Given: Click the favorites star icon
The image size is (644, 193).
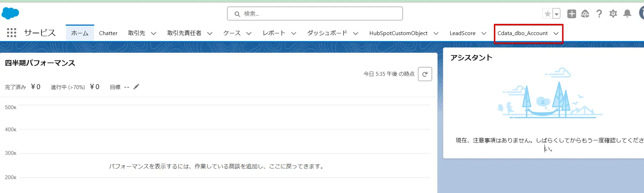Looking at the screenshot, I should tap(547, 14).
